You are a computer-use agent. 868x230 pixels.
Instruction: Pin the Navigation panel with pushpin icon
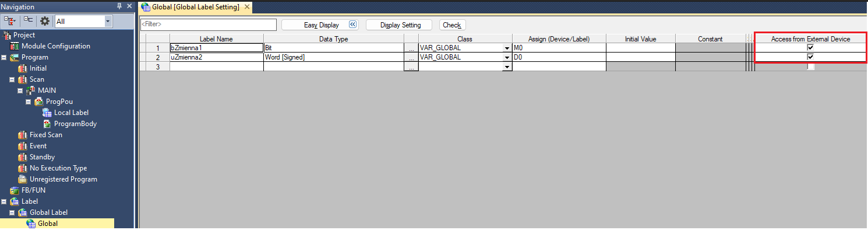[119, 6]
